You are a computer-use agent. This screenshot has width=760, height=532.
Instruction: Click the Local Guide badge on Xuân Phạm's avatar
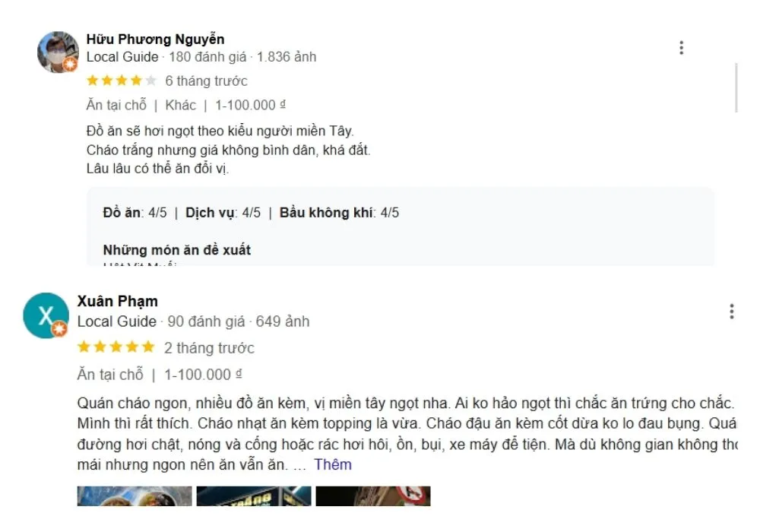click(58, 330)
